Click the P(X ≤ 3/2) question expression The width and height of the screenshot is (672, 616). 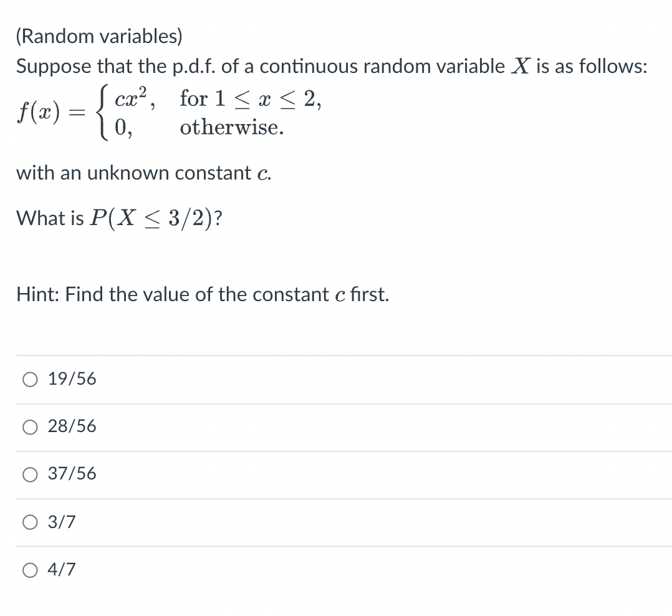click(156, 218)
